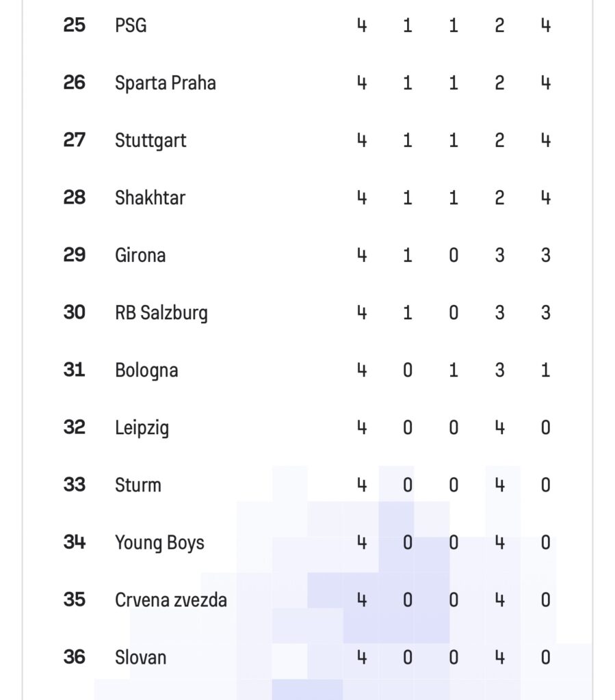Select rank number 29 next to Girona
This screenshot has width=615, height=700.
[74, 255]
